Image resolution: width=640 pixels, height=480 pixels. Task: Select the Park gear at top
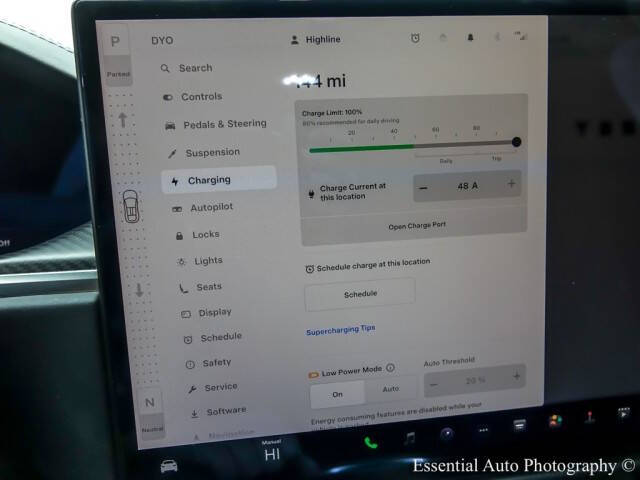[x=116, y=41]
